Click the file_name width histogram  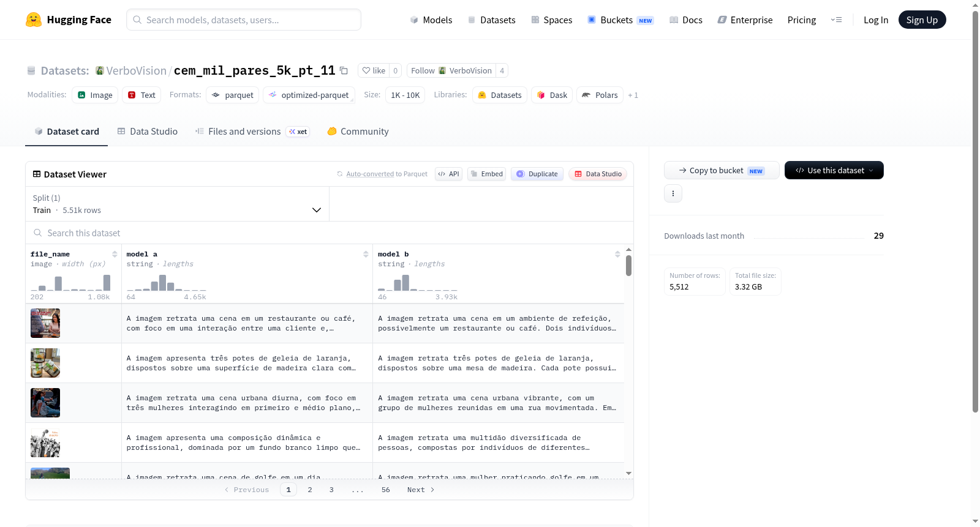click(70, 283)
